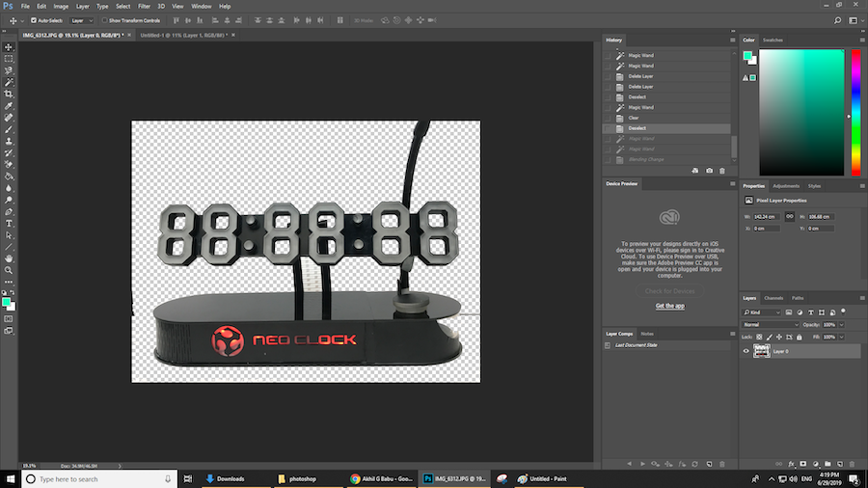
Task: Create a new snapshot in History panel
Action: pyautogui.click(x=709, y=171)
